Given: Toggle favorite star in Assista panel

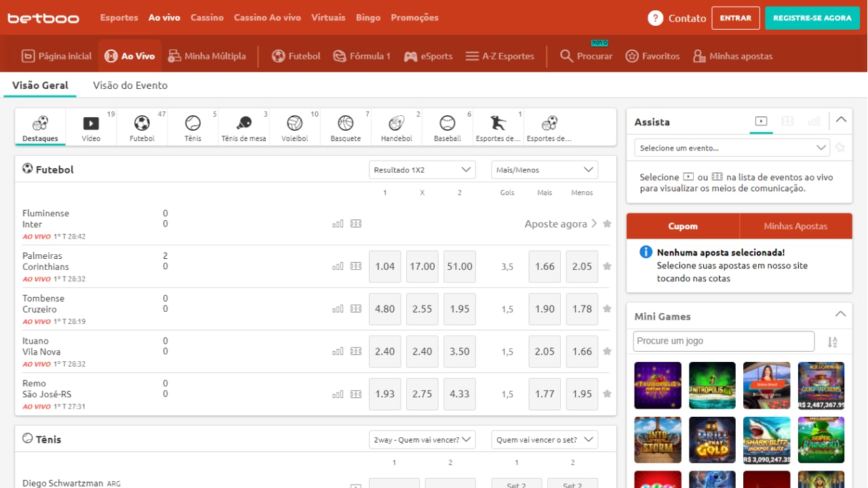Looking at the screenshot, I should [840, 148].
